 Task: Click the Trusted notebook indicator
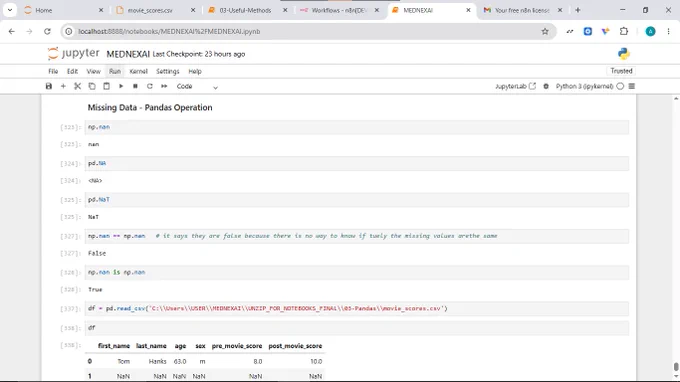[621, 71]
